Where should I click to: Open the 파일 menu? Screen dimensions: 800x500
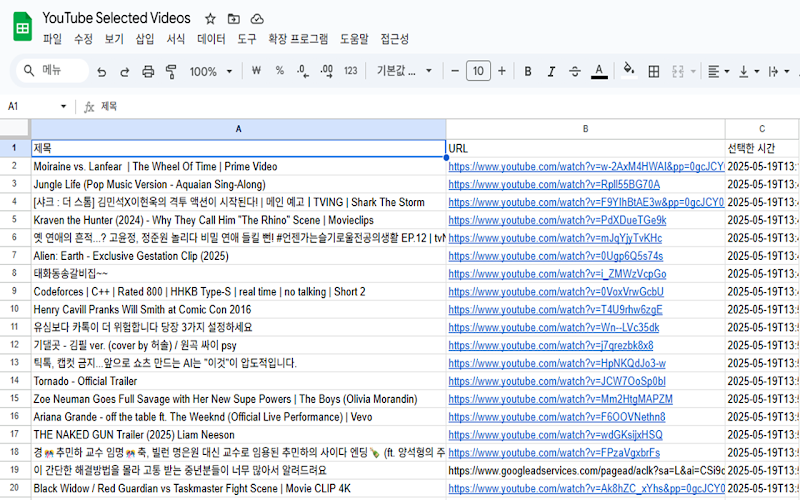(52, 39)
